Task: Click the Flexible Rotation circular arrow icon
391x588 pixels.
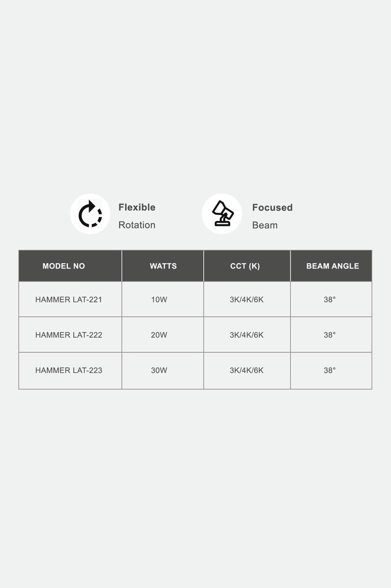Action: [x=90, y=214]
